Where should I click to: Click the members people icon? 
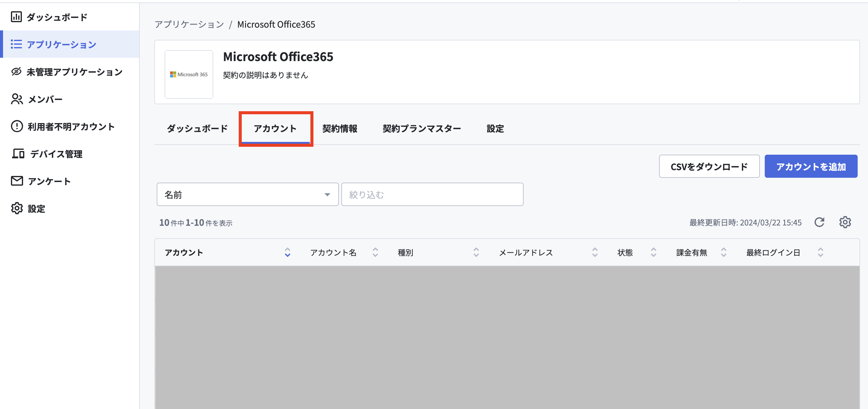[x=17, y=99]
